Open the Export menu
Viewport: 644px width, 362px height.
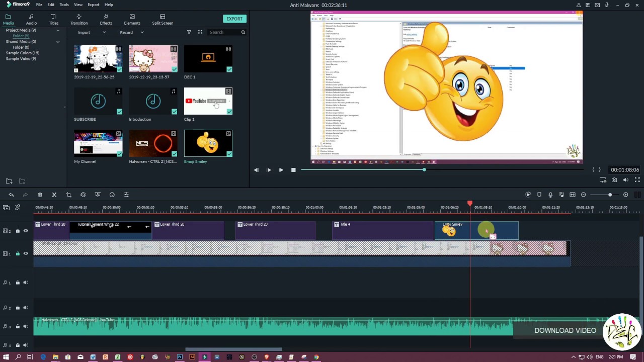94,5
